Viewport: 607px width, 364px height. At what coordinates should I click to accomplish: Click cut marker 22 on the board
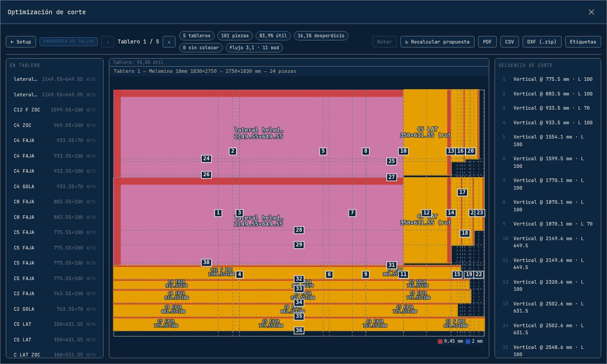coord(479,274)
